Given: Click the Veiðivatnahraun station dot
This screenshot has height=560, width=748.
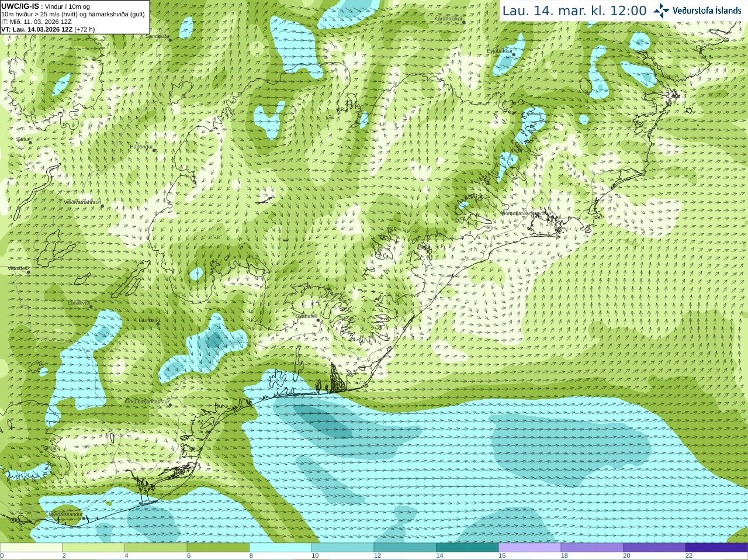Looking at the screenshot, I should coord(102,205).
